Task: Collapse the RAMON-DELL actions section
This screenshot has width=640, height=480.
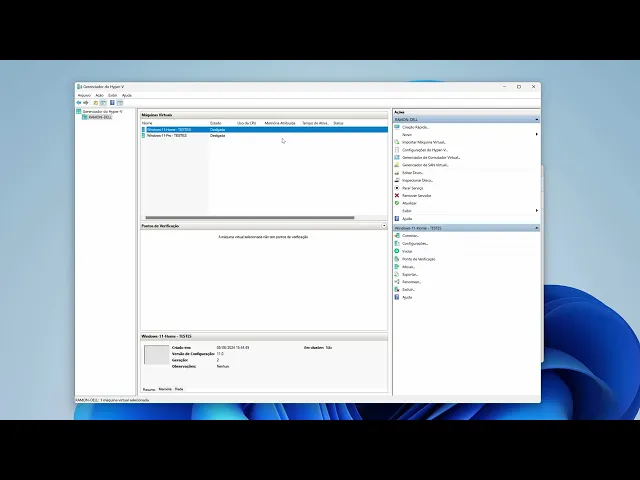Action: 536,120
